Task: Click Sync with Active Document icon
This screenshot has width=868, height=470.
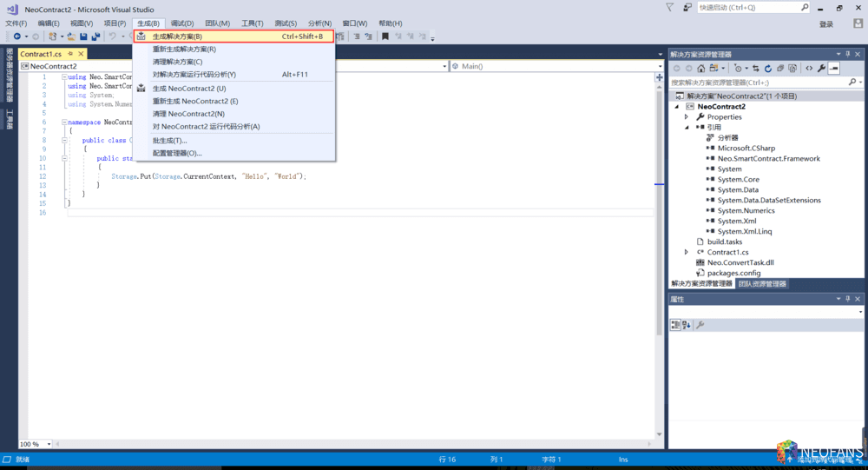Action: pyautogui.click(x=756, y=68)
